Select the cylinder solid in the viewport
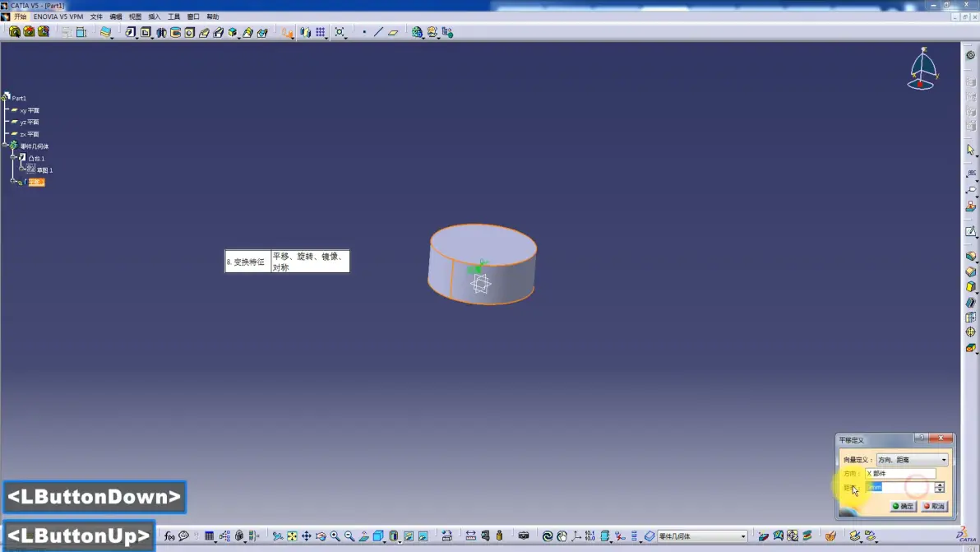The width and height of the screenshot is (980, 552). (482, 264)
